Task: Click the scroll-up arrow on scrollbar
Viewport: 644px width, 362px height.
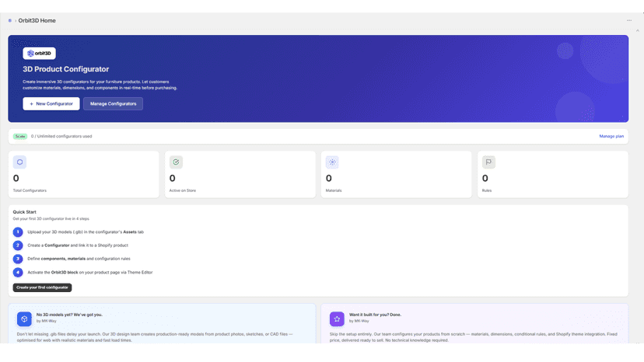Action: point(638,30)
